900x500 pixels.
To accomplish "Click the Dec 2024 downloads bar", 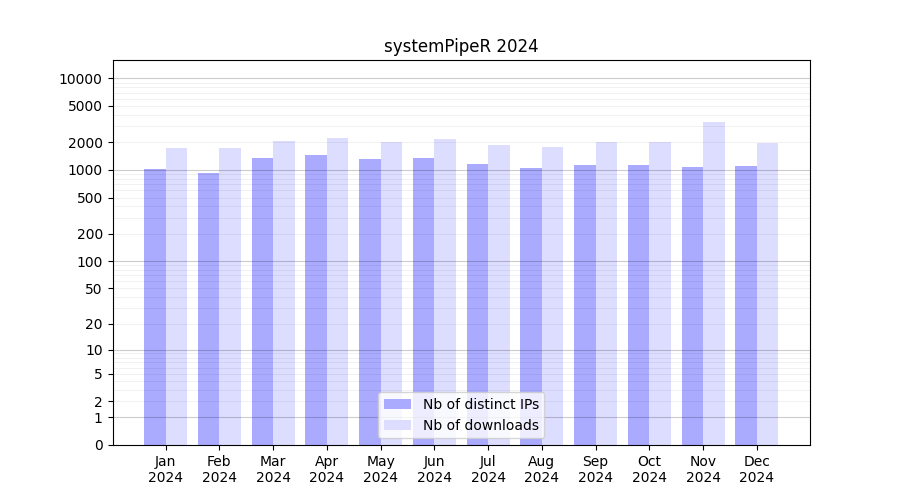I will [767, 294].
